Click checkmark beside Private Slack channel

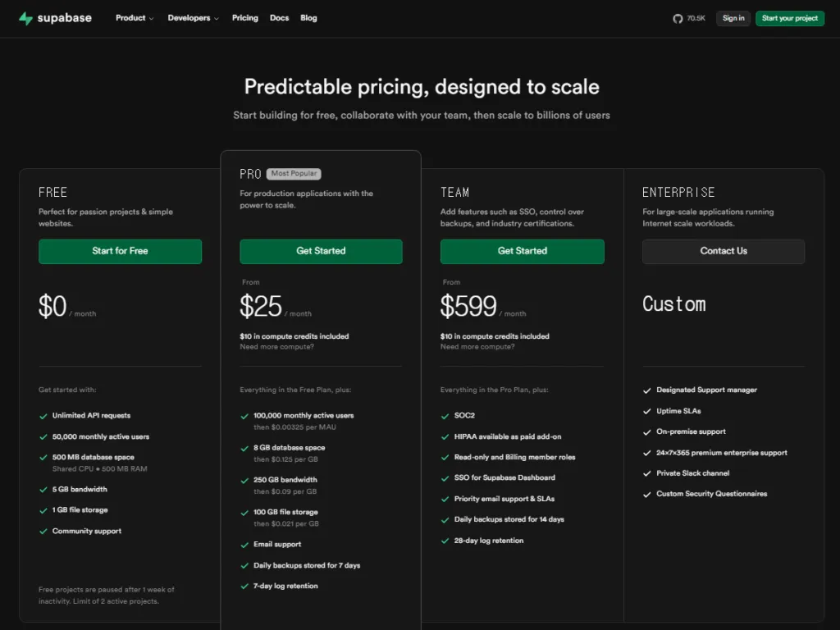tap(647, 473)
